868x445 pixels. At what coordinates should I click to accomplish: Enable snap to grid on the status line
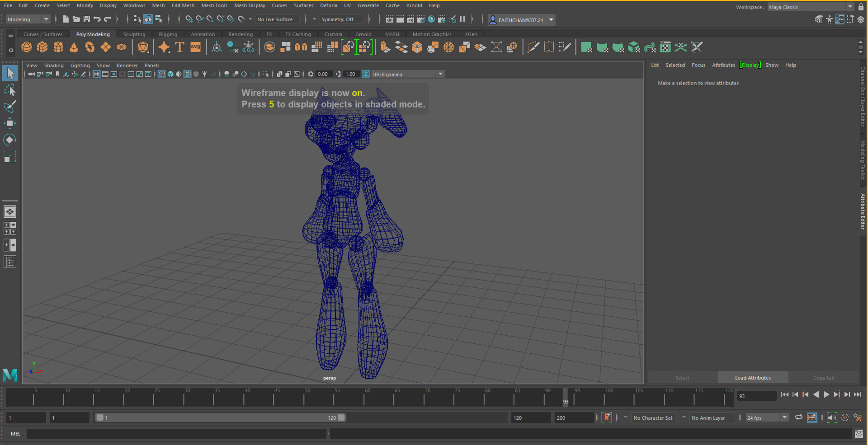coord(188,19)
